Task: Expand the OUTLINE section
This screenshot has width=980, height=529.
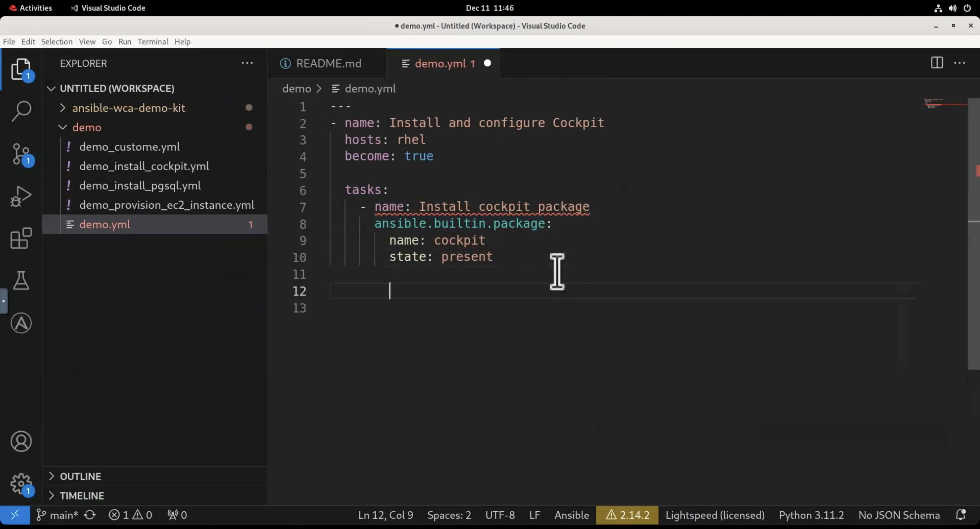Action: tap(155, 477)
